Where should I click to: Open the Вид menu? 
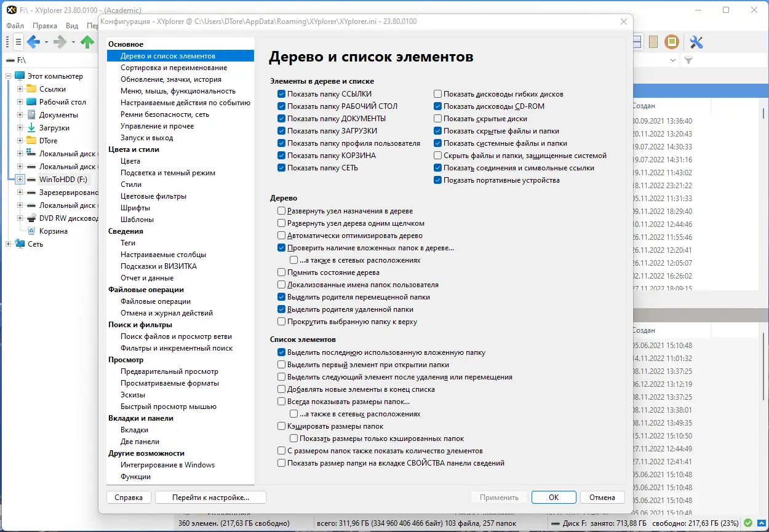[72, 26]
